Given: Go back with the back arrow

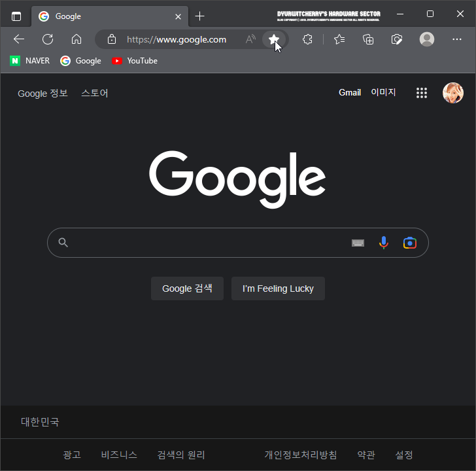Looking at the screenshot, I should [19, 39].
